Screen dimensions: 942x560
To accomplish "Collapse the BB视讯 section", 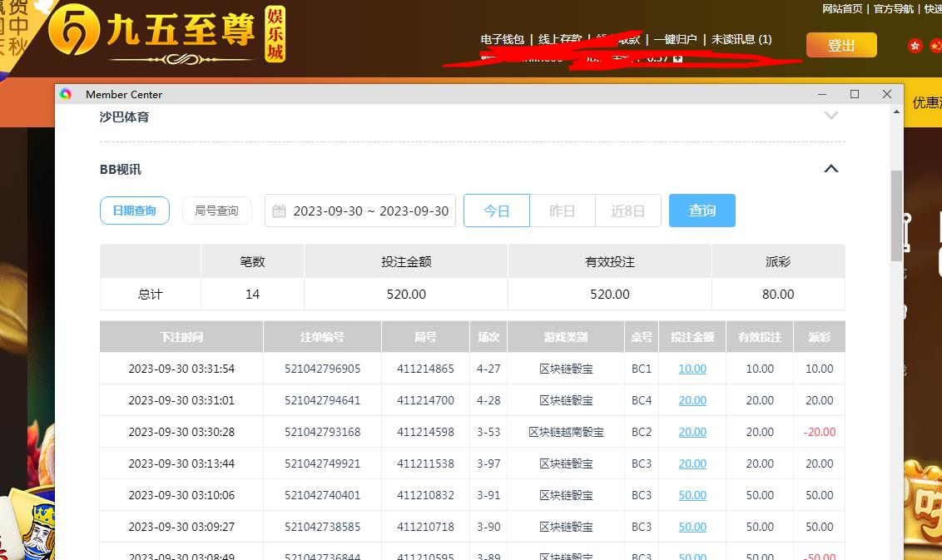I will [830, 169].
